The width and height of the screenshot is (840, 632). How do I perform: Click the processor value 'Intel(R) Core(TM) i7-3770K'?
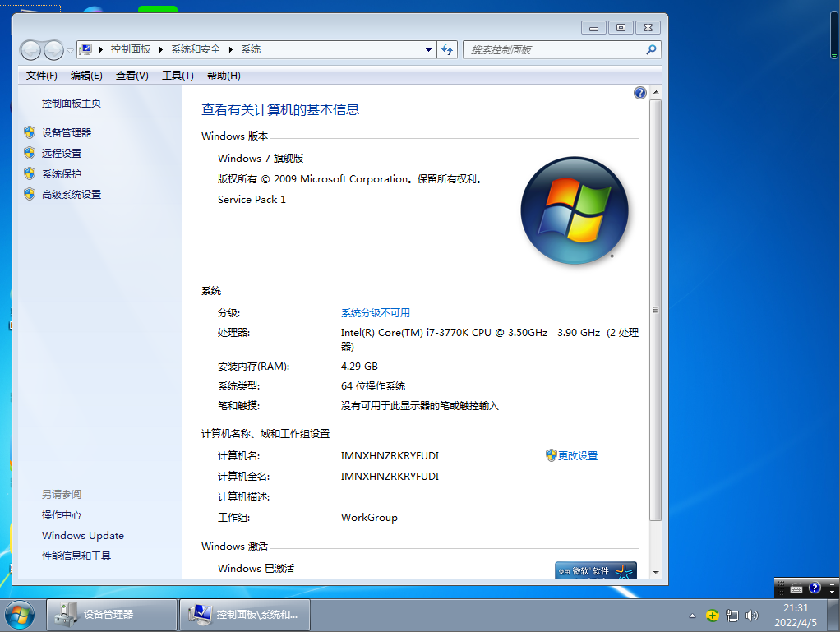pos(404,333)
